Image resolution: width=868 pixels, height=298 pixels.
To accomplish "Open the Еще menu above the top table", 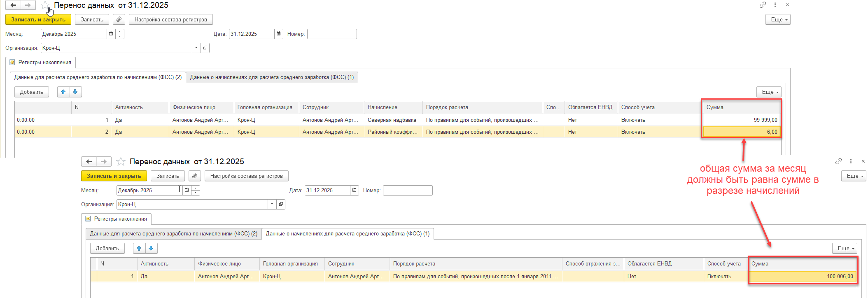I will (x=768, y=92).
